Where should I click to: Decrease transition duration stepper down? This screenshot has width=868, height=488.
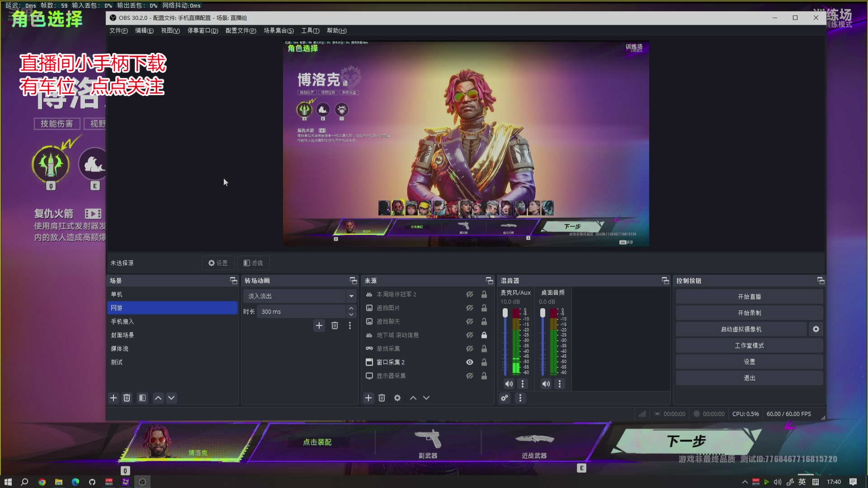point(351,315)
